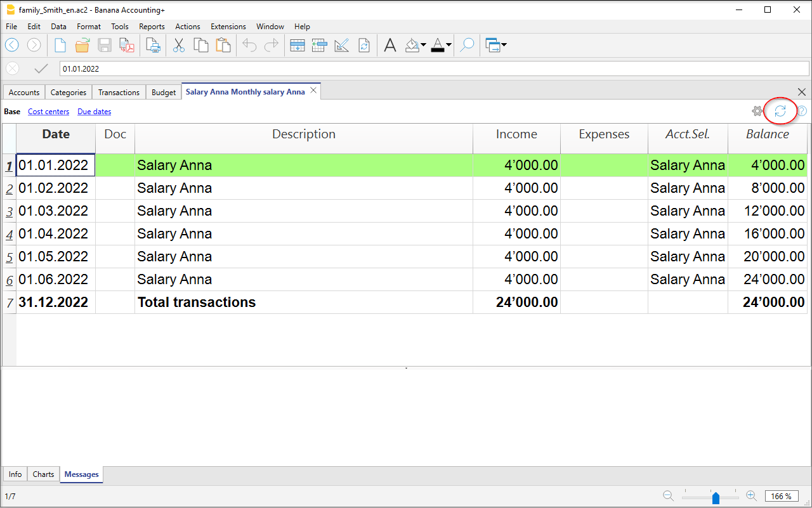Switch to the Budget tab

point(164,92)
